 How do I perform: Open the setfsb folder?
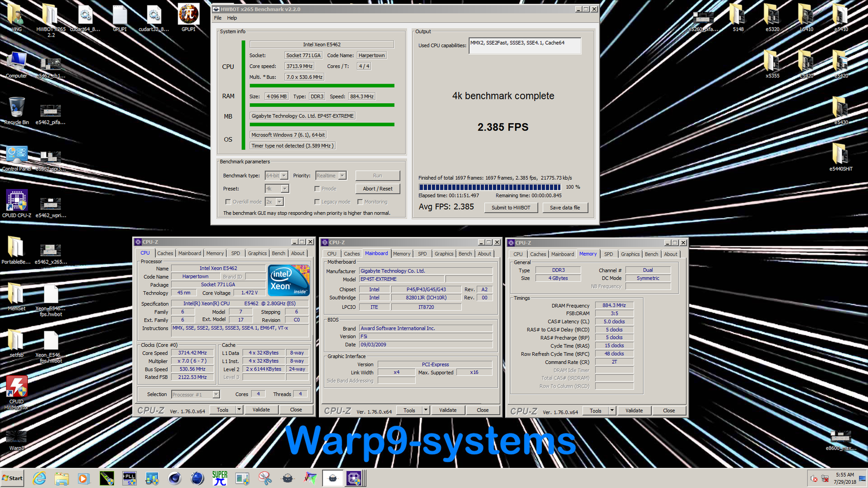(16, 343)
